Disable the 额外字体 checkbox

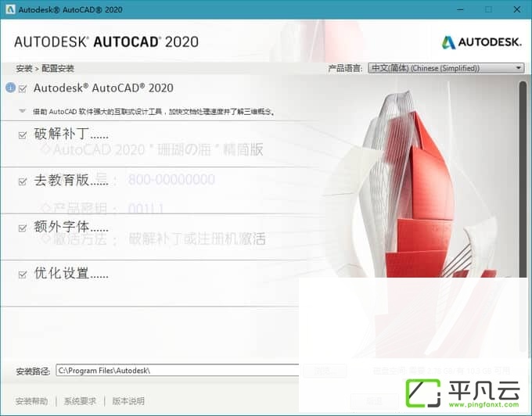coord(23,228)
